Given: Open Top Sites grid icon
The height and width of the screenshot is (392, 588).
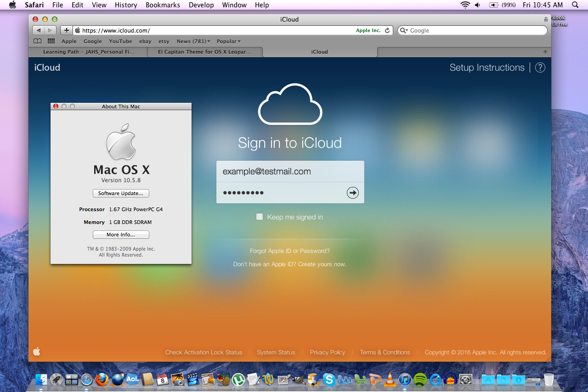Looking at the screenshot, I should pos(51,41).
